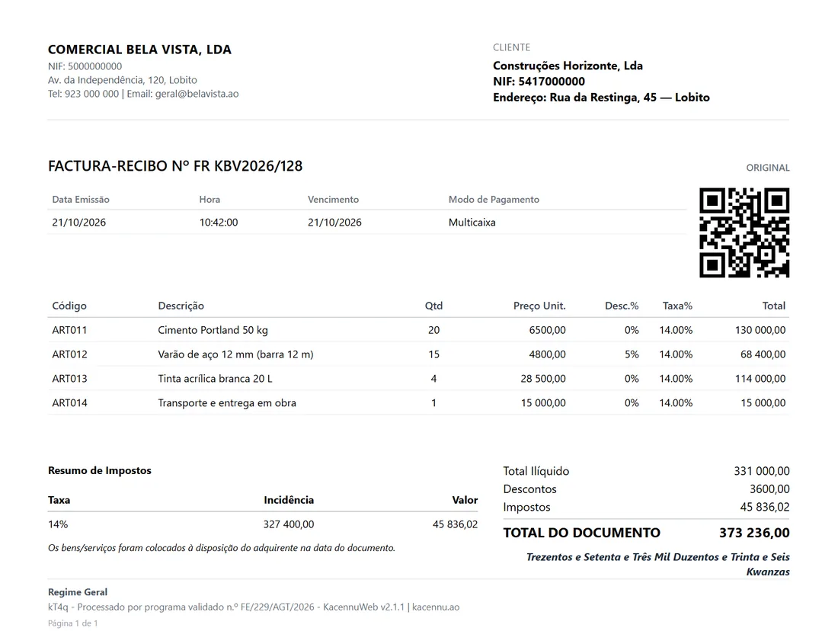The width and height of the screenshot is (838, 644).
Task: Click the Regime Geral label
Action: (x=78, y=592)
